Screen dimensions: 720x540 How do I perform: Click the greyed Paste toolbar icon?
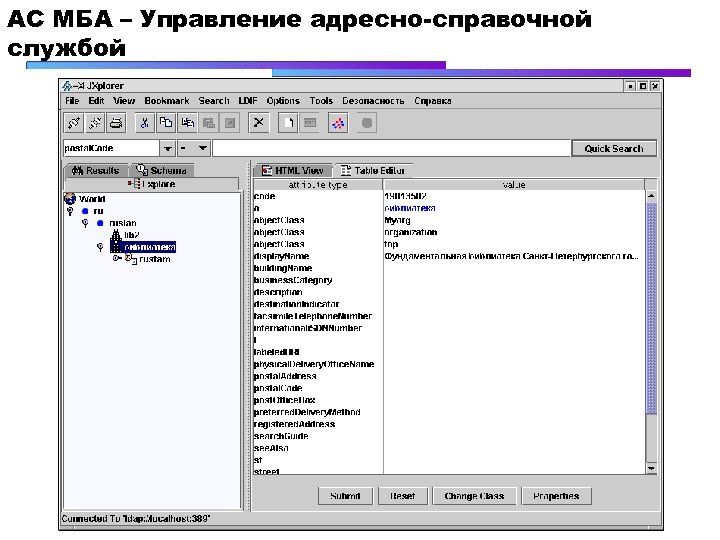(208, 123)
